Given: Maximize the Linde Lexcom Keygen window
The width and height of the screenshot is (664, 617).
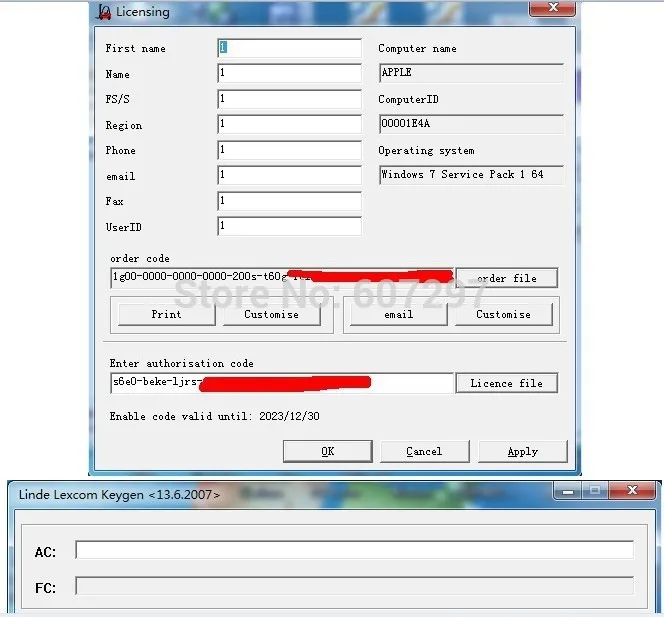Looking at the screenshot, I should (x=595, y=490).
